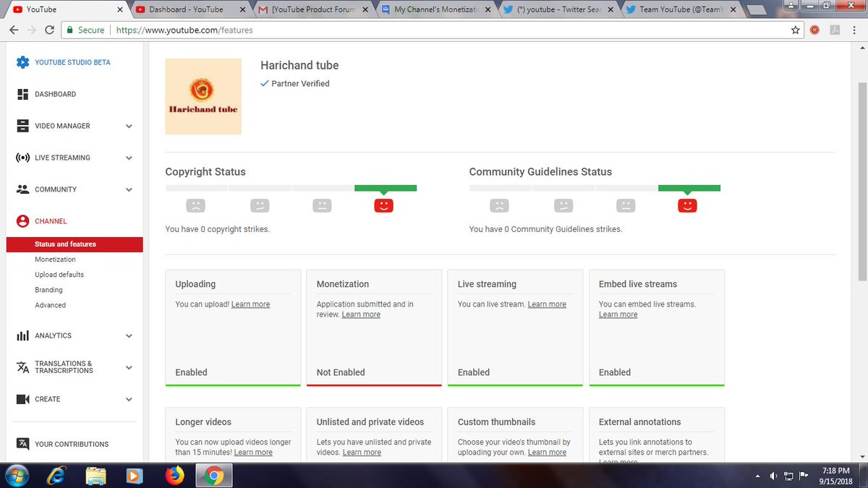868x488 pixels.
Task: Click Learn more in Unlisted and private videos card
Action: click(x=362, y=453)
